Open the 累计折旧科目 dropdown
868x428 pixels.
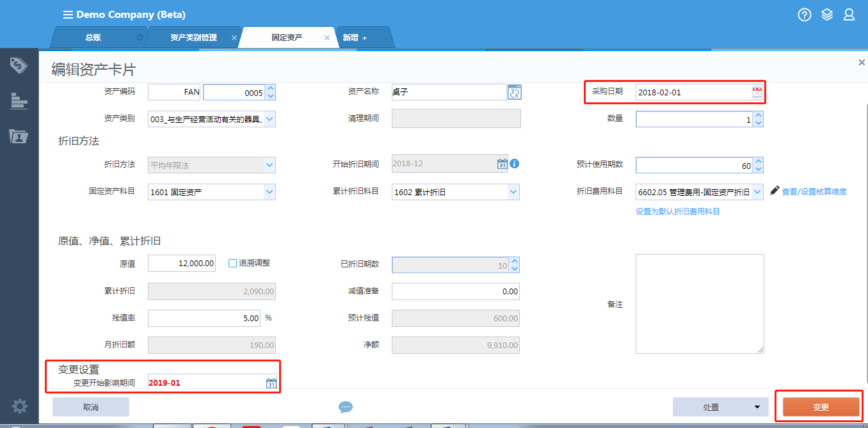[513, 191]
